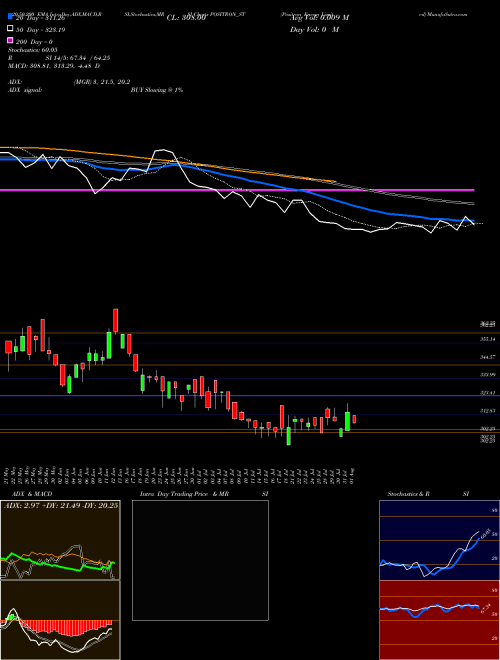Click the '01 Aug' date label
This screenshot has width=500, height=660.
tap(353, 476)
